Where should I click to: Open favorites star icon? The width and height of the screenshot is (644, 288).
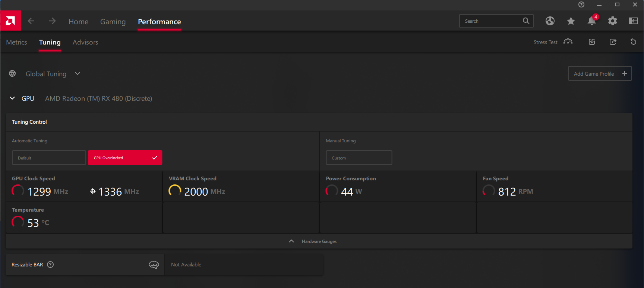[571, 21]
